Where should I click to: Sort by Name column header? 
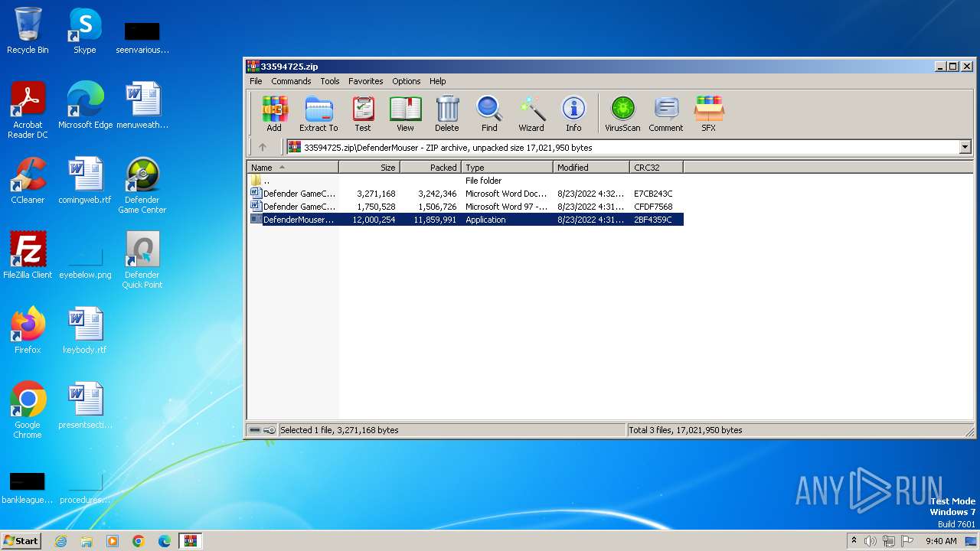point(293,168)
